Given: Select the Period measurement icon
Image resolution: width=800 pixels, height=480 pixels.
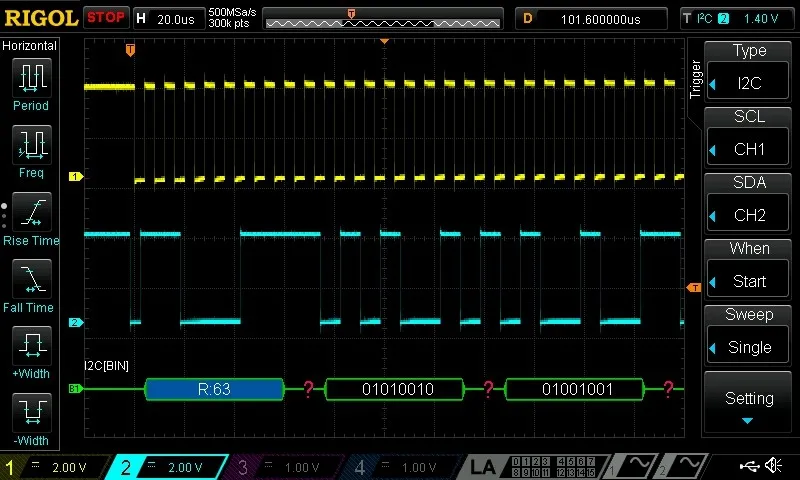Looking at the screenshot, I should [x=30, y=77].
